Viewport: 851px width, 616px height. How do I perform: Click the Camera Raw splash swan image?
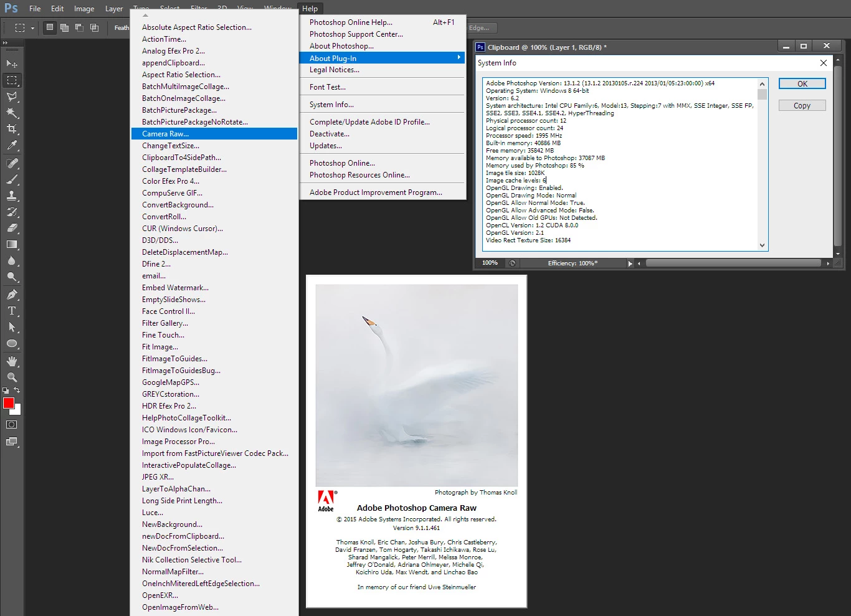pos(417,386)
